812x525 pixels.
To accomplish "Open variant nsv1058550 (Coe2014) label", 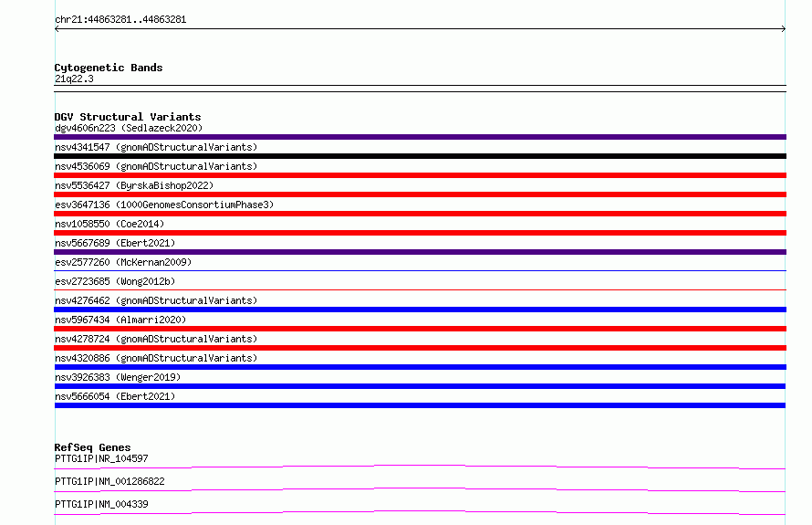I will click(x=109, y=224).
